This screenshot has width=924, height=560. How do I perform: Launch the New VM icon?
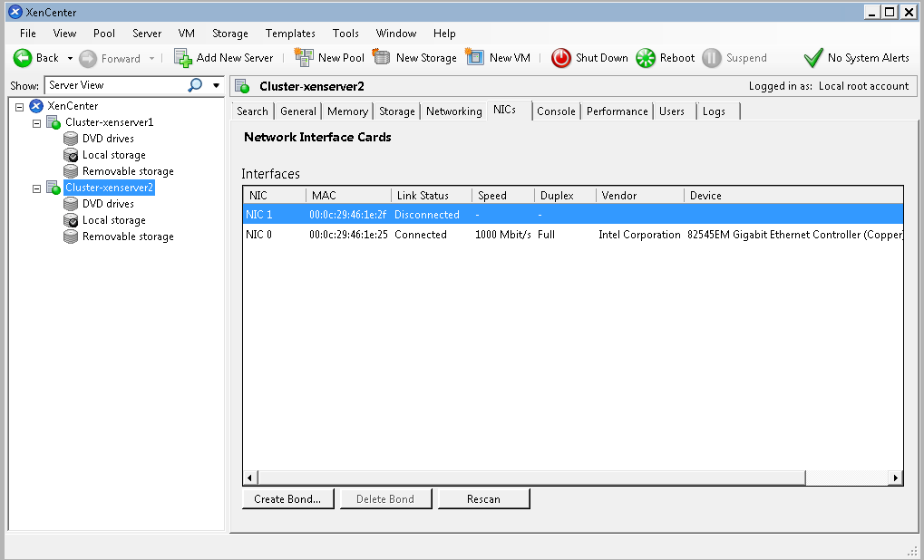pos(475,58)
